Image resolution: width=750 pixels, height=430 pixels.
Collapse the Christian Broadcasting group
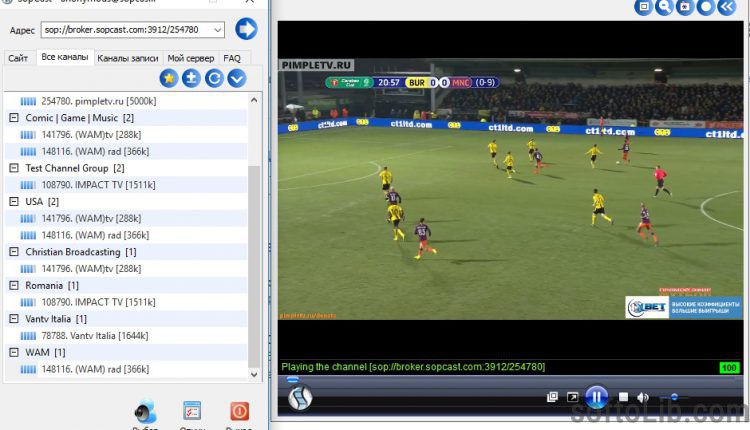(14, 252)
